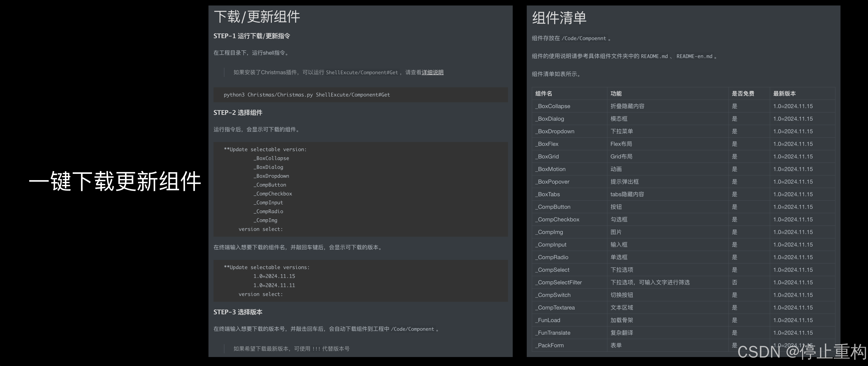The image size is (868, 366).
Task: Click version 1.0=2024.11.11 in the code block
Action: [274, 285]
